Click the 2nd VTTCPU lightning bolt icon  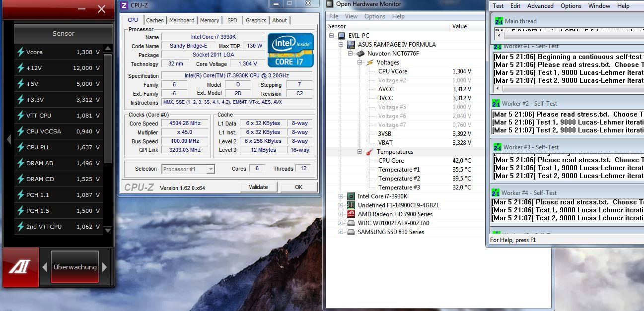tap(21, 227)
